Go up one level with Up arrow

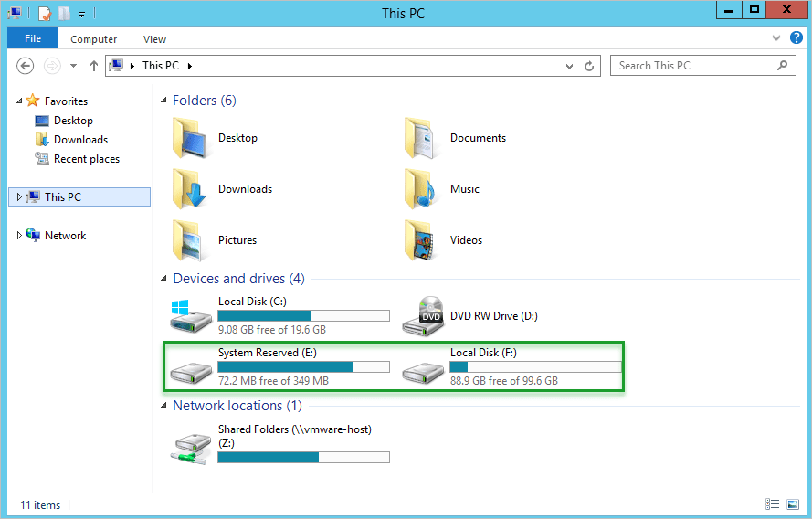(x=94, y=66)
